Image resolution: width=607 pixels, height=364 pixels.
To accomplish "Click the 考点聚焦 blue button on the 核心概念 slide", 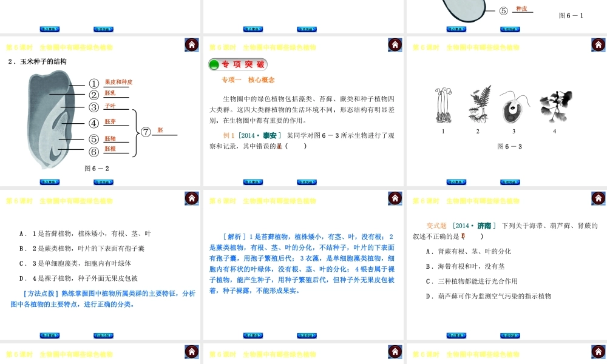I will click(x=253, y=182).
